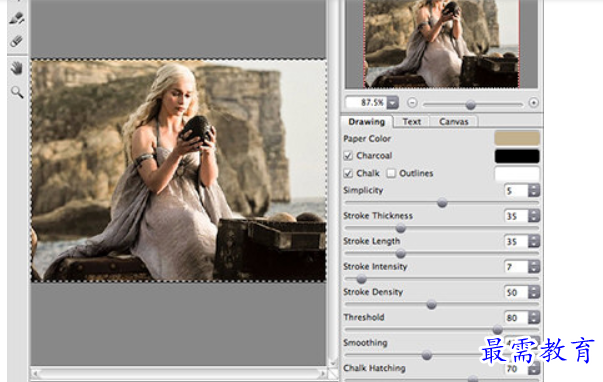The width and height of the screenshot is (603, 382).
Task: Click the Stroke Length value field
Action: (x=516, y=241)
